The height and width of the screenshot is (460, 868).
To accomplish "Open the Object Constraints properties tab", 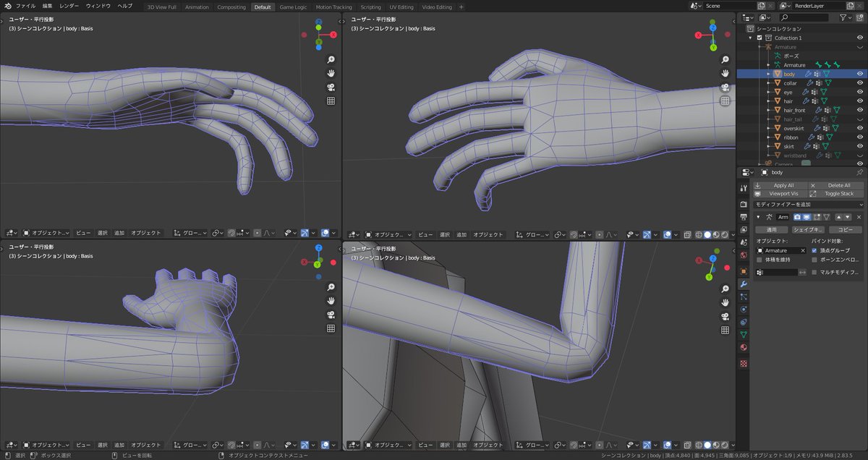I will pyautogui.click(x=744, y=322).
